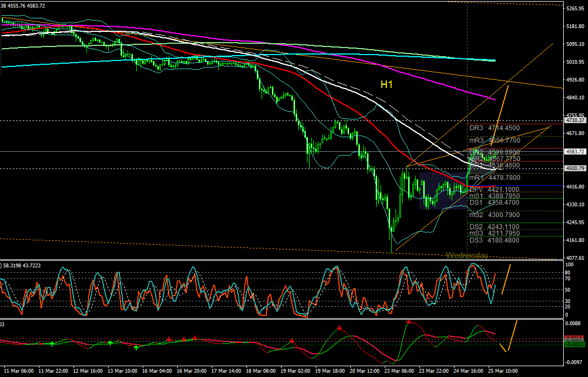The width and height of the screenshot is (588, 377).
Task: Select the mR1 4478.7800 pivot label
Action: pyautogui.click(x=495, y=178)
